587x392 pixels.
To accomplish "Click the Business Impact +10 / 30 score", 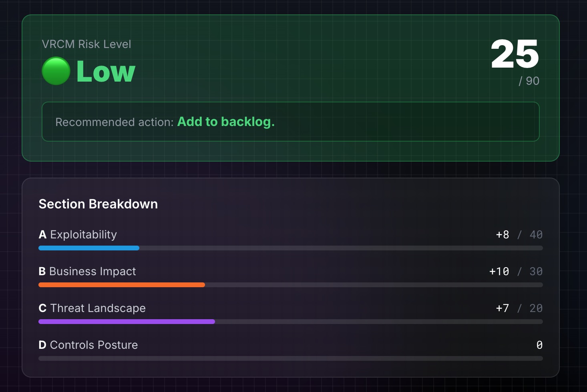I will (516, 271).
